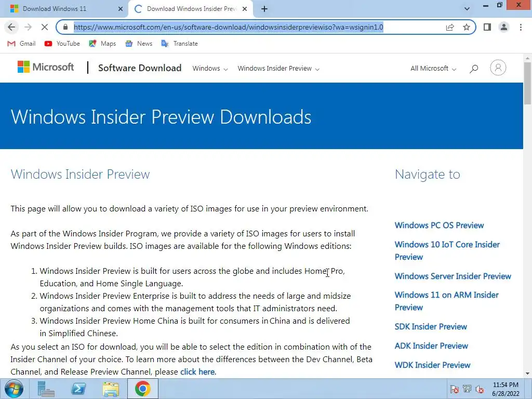Click the 'Navigate to' heading
This screenshot has width=532, height=399.
tap(428, 175)
